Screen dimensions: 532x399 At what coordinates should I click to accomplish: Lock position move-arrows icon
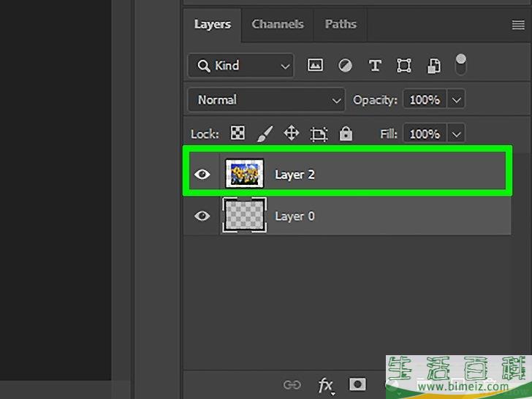292,133
